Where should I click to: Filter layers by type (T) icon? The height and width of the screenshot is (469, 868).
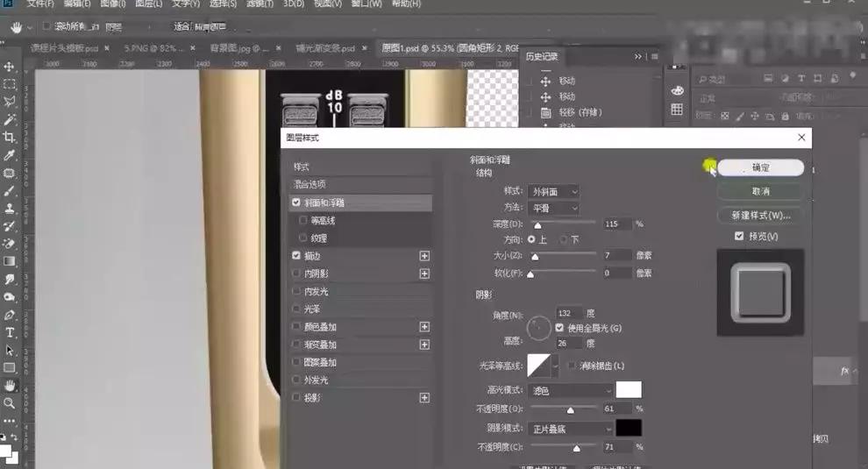(x=801, y=79)
